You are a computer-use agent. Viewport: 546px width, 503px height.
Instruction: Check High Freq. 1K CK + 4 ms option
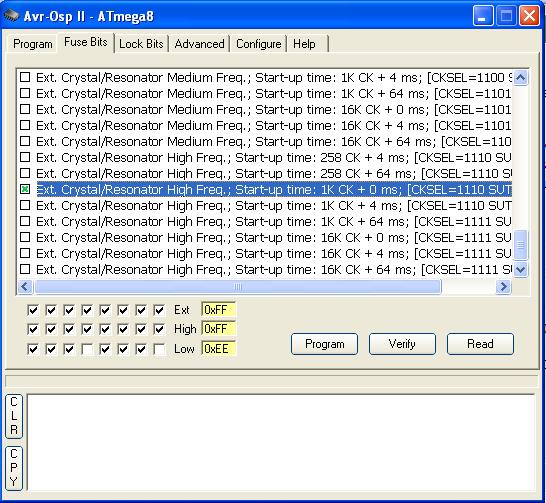(25, 205)
